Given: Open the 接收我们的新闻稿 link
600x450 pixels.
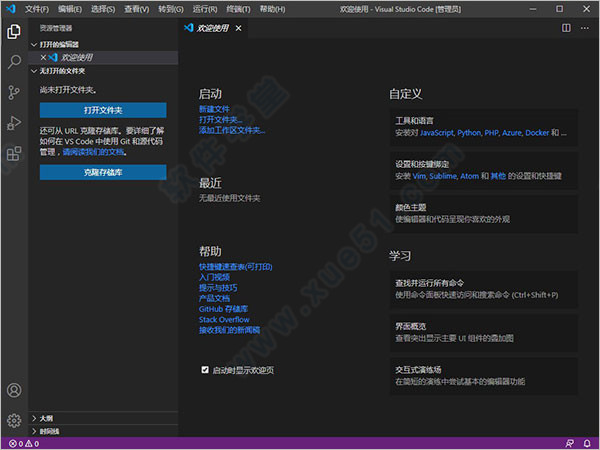Looking at the screenshot, I should point(230,330).
